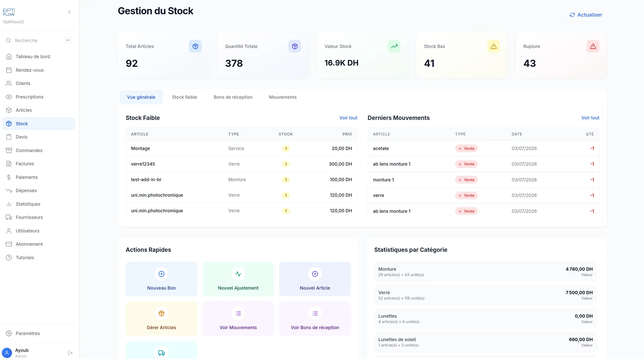Click the STOCK column header
Image resolution: width=644 pixels, height=359 pixels.
286,134
